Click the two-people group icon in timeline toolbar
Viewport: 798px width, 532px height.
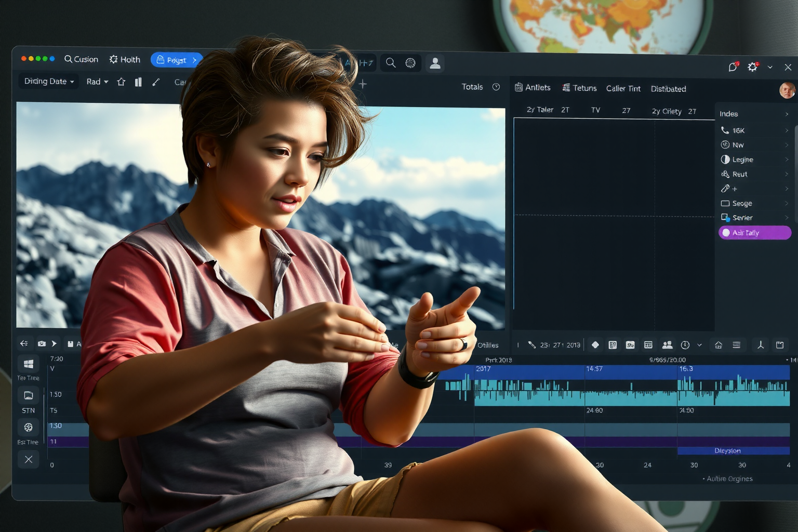pos(667,345)
